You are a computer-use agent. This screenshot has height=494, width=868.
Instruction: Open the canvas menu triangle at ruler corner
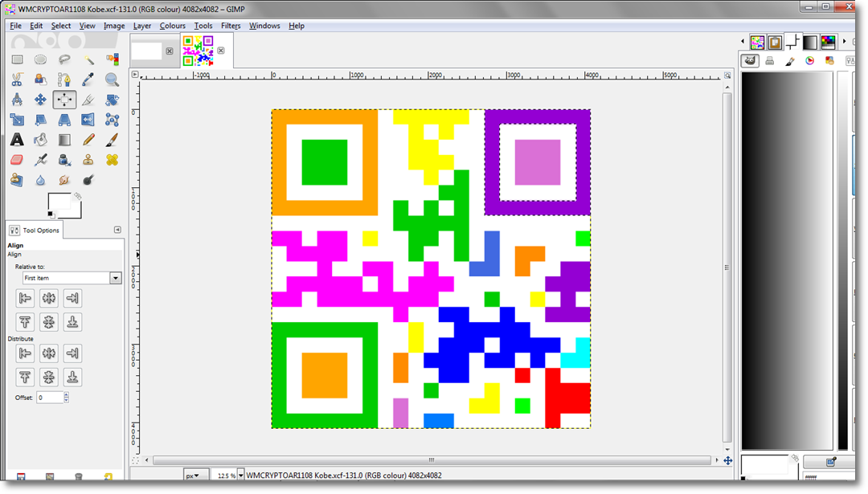pyautogui.click(x=134, y=74)
